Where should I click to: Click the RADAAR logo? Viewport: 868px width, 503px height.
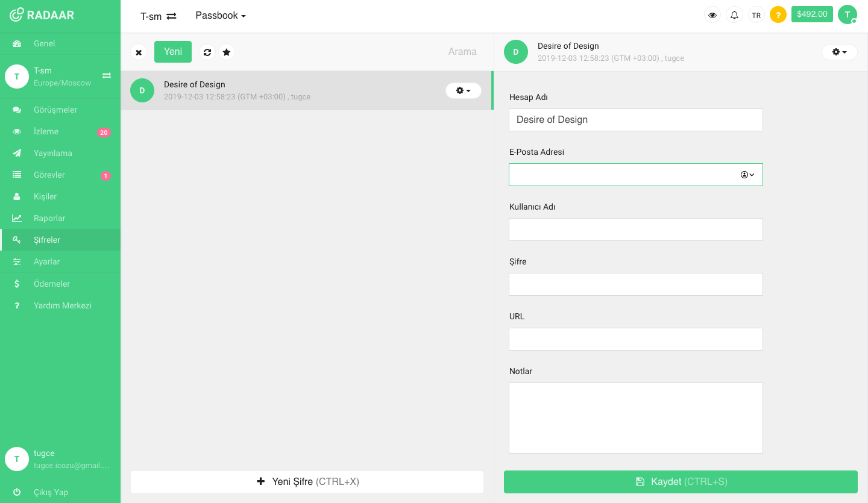click(42, 15)
